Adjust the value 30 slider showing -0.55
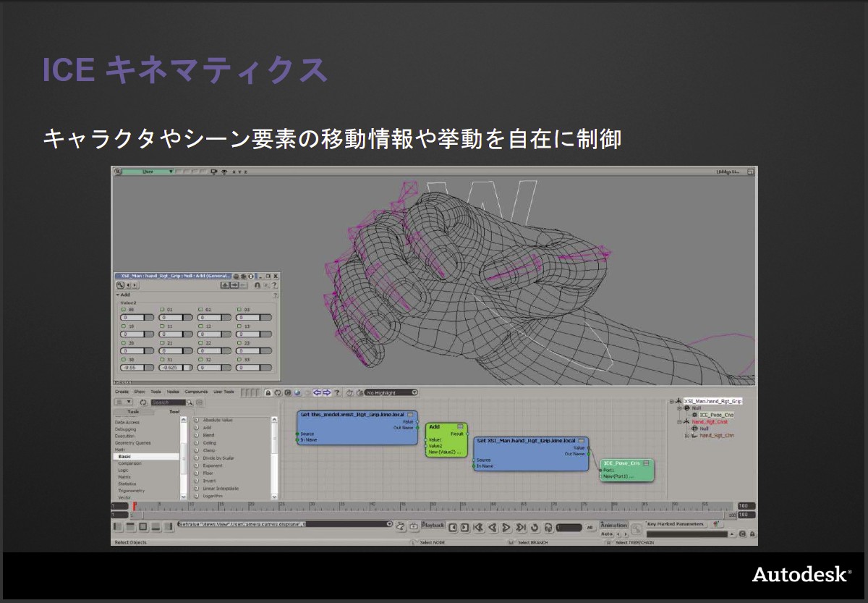Image resolution: width=868 pixels, height=603 pixels. [x=137, y=368]
